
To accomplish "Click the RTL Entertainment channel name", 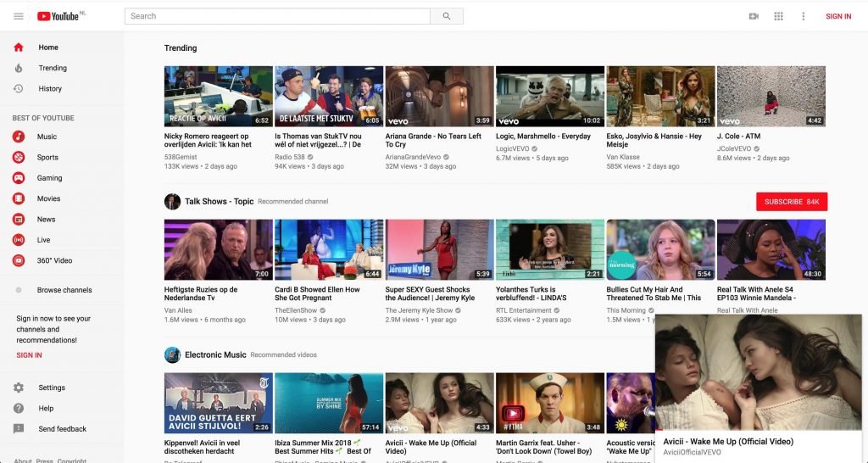I will (x=524, y=310).
